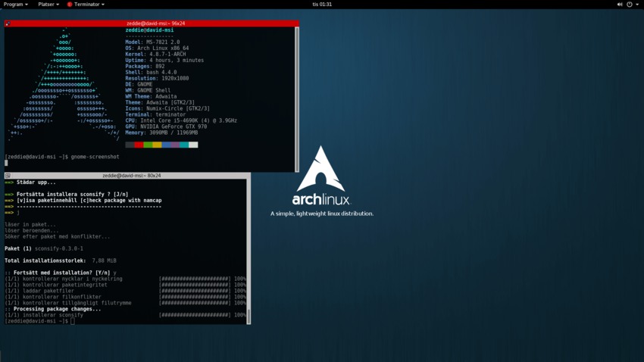Expand the system menu arrow
644x362 pixels.
637,5
